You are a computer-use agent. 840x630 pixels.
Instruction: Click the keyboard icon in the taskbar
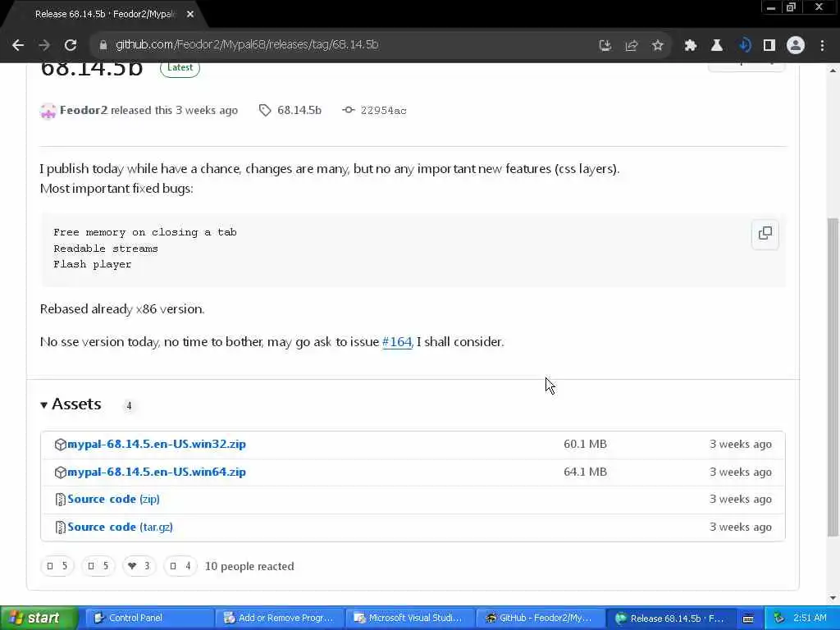(x=748, y=619)
